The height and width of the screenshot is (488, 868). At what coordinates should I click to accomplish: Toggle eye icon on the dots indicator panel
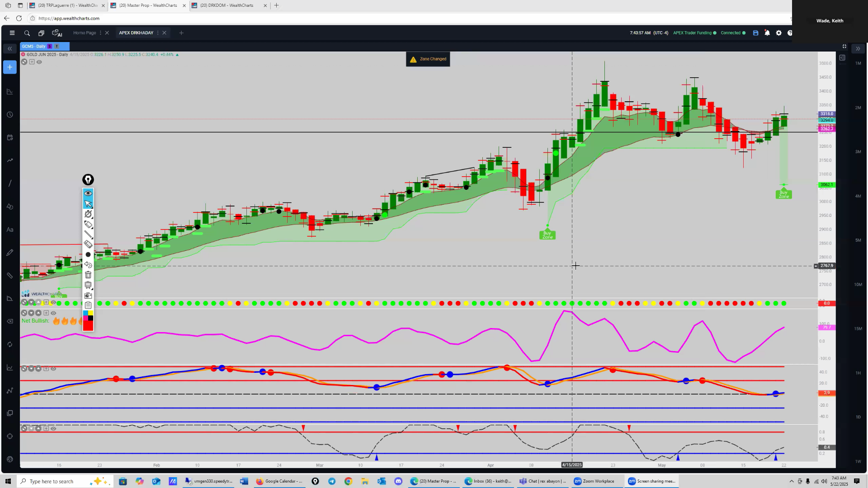click(53, 302)
